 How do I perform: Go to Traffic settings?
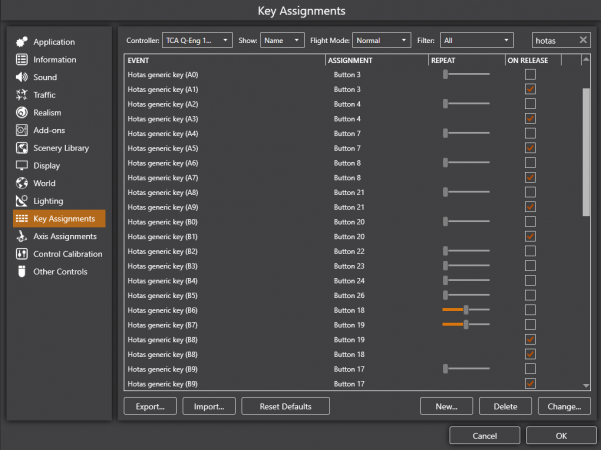coord(59,95)
